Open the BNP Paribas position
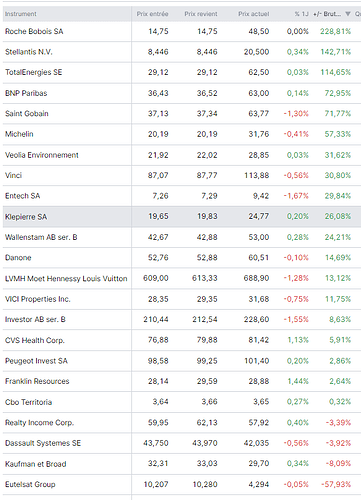 [182, 93]
